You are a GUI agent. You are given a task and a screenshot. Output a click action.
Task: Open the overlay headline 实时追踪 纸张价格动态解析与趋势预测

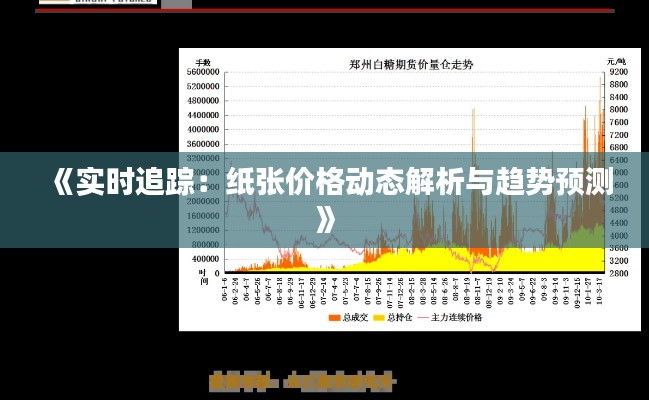tap(324, 183)
